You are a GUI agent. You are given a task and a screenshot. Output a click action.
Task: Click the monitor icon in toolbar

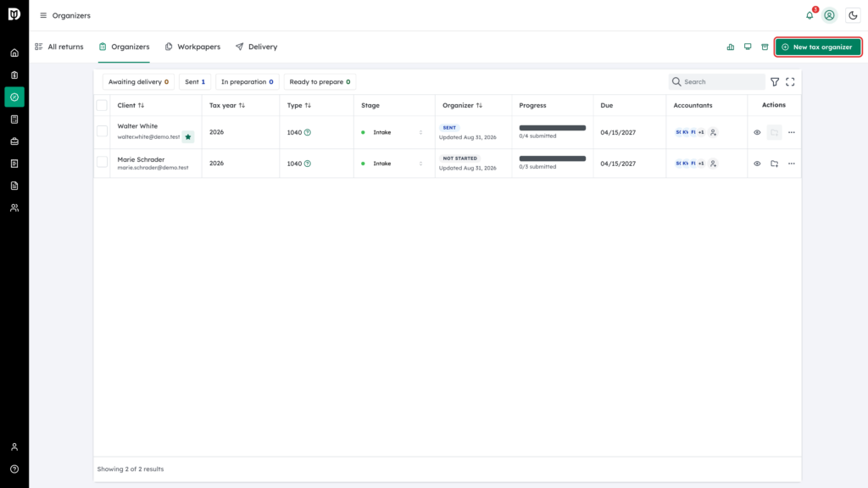[x=748, y=47]
